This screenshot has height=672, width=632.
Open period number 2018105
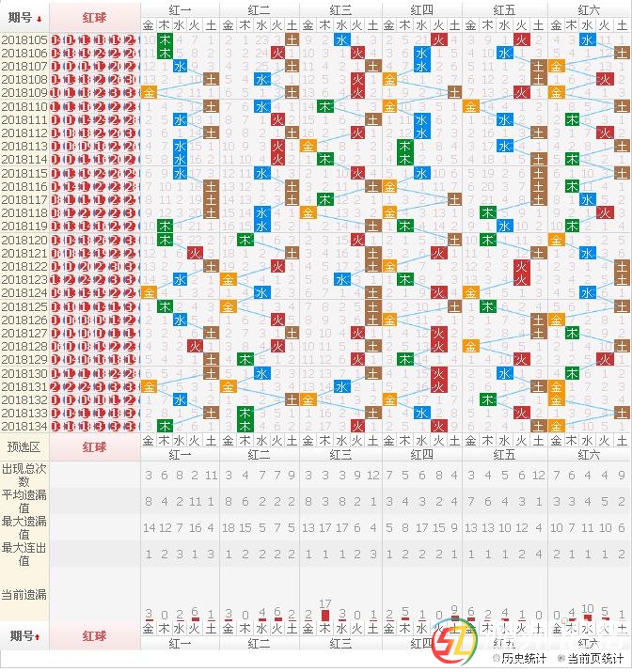(x=24, y=40)
